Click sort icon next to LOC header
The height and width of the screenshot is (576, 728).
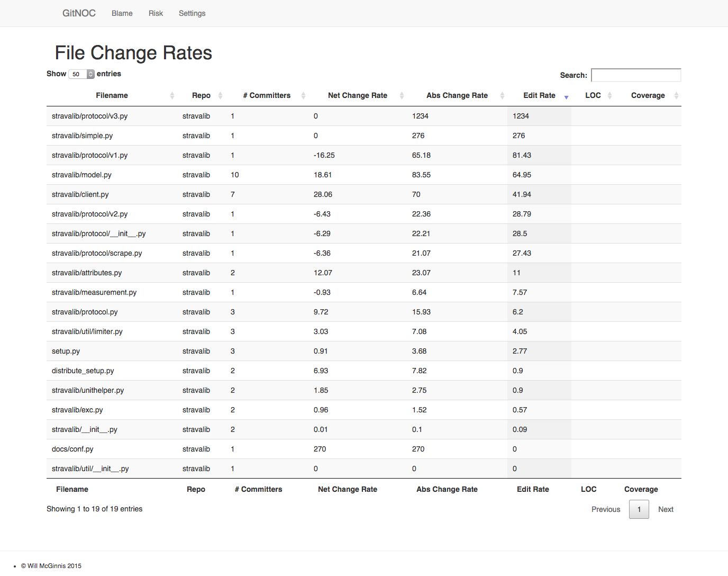[x=609, y=95]
